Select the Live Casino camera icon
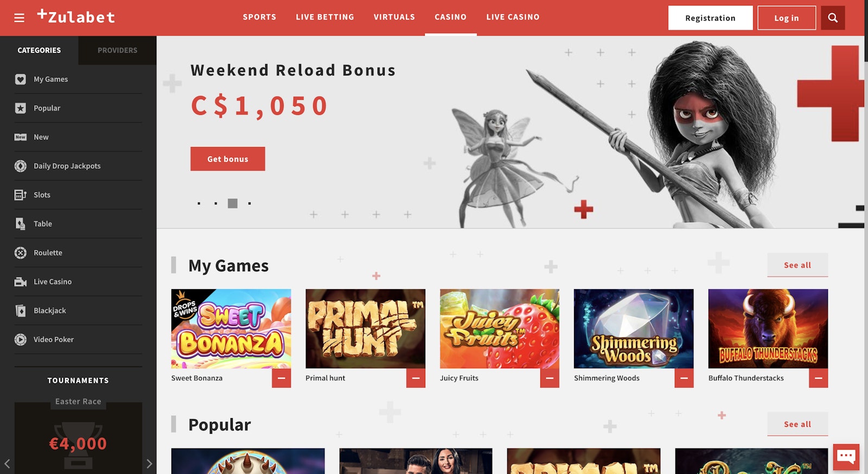 (x=21, y=281)
